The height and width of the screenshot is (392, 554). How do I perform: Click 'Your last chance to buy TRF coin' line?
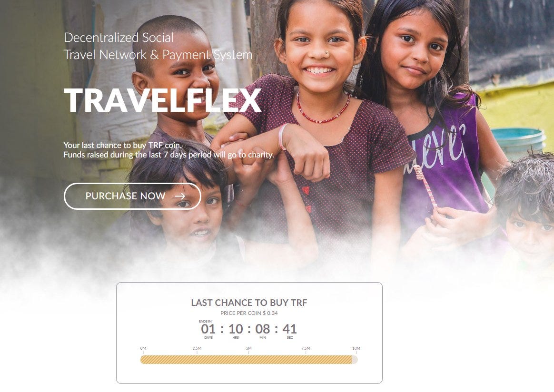pos(123,145)
